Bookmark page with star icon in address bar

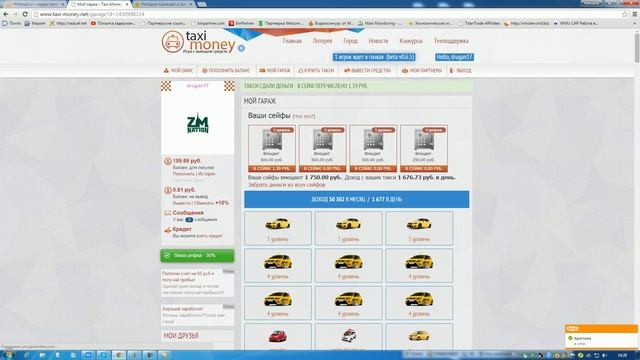[624, 14]
